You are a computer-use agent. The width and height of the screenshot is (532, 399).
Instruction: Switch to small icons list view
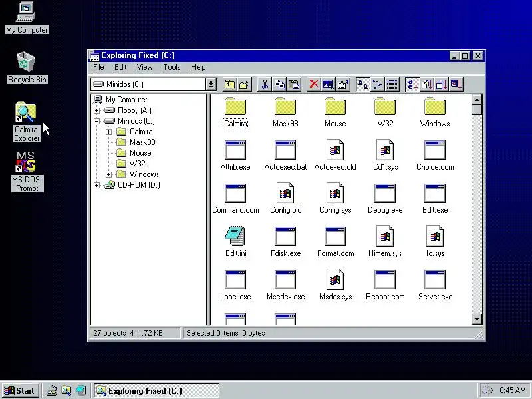pyautogui.click(x=377, y=84)
